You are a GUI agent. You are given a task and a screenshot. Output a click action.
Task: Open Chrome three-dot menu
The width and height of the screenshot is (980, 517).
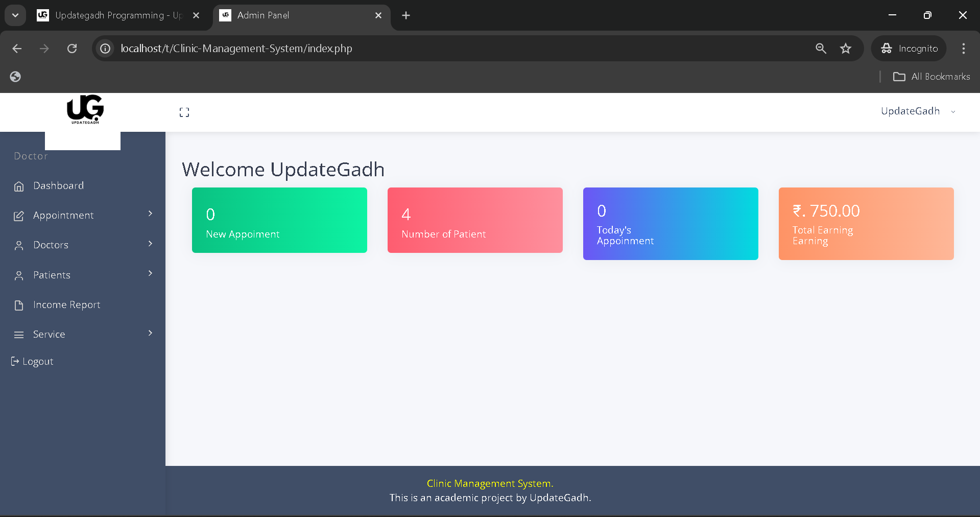point(963,49)
